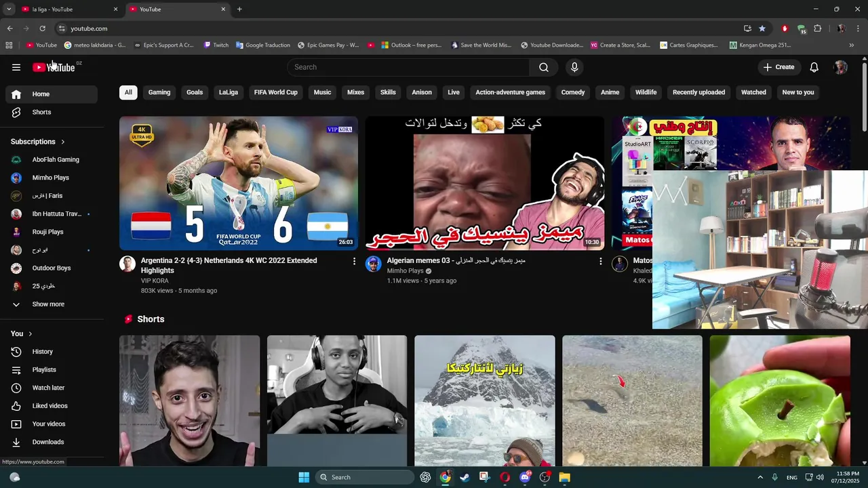Open Playlists in sidebar
868x488 pixels.
click(x=52, y=369)
